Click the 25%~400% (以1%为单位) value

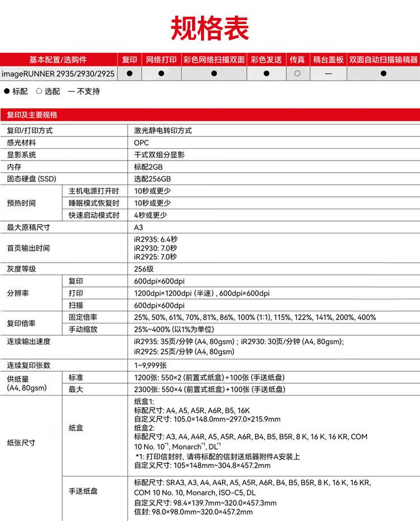tap(174, 329)
